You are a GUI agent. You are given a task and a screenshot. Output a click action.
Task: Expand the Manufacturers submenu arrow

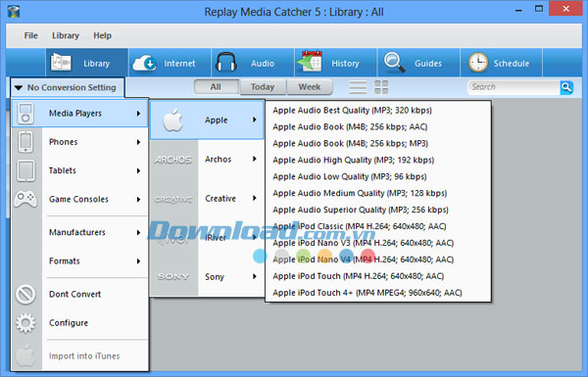pos(138,232)
